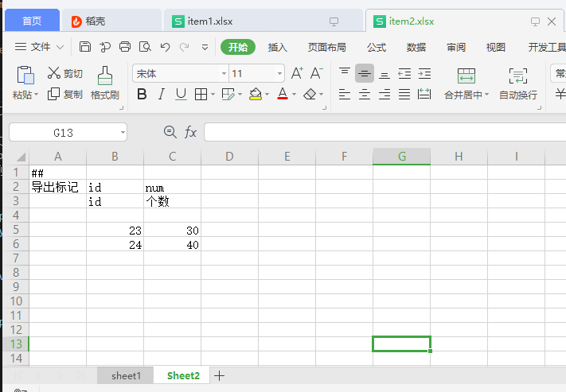566x392 pixels.
Task: Open the 插入 (Insert) ribbon tab
Action: pos(278,47)
